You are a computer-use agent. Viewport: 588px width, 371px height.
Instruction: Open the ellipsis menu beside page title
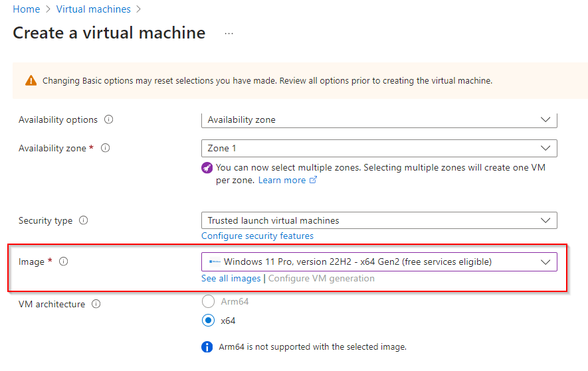pyautogui.click(x=229, y=34)
